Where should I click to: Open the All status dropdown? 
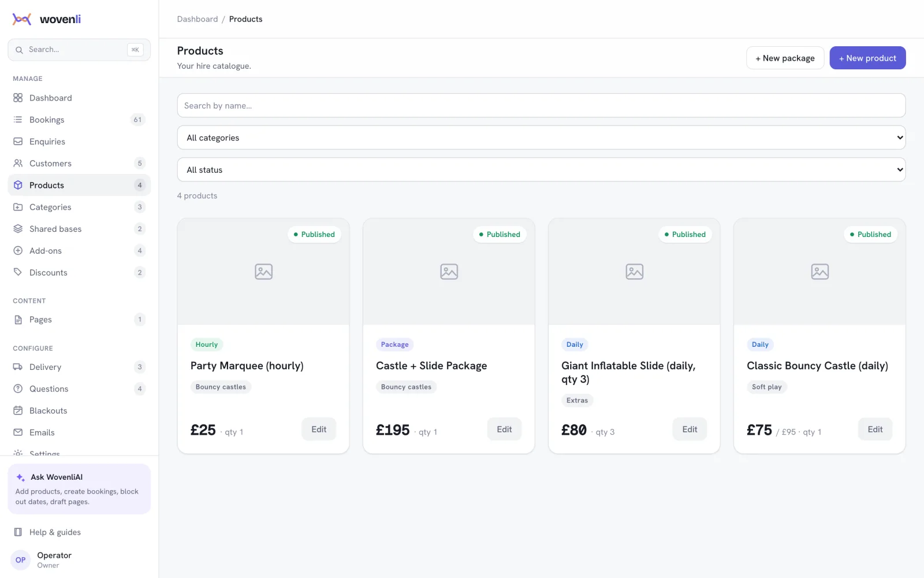point(541,170)
